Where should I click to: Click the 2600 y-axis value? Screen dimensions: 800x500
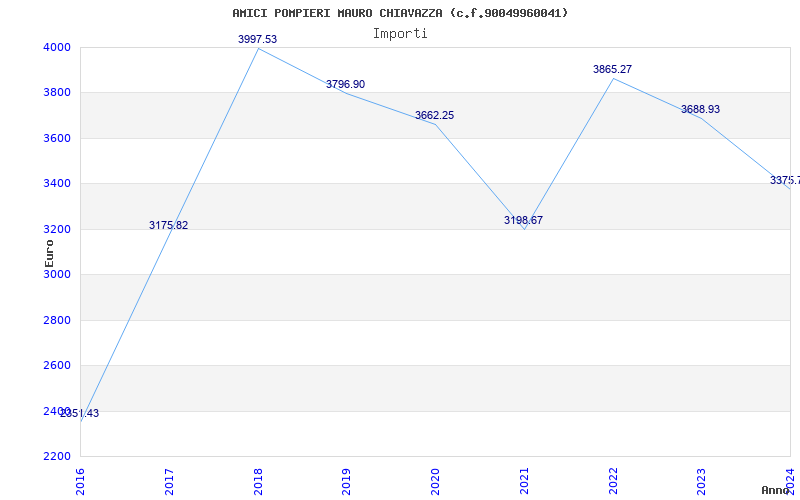tap(57, 366)
